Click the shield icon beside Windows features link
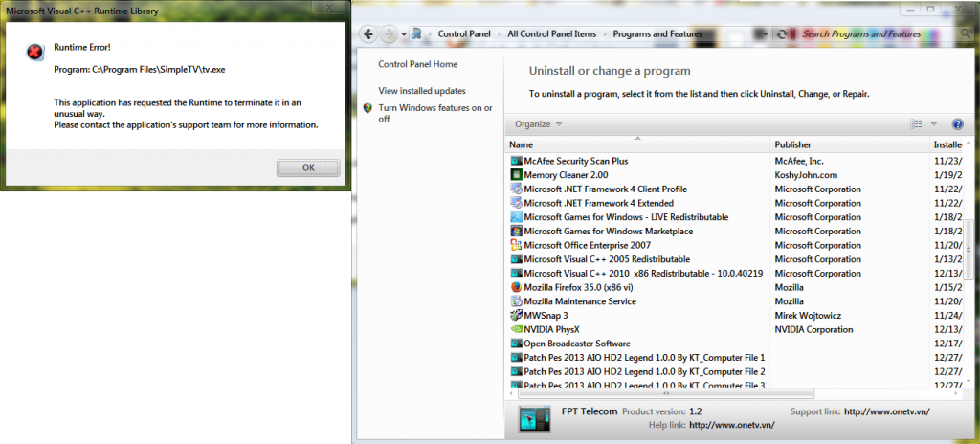 tap(367, 107)
